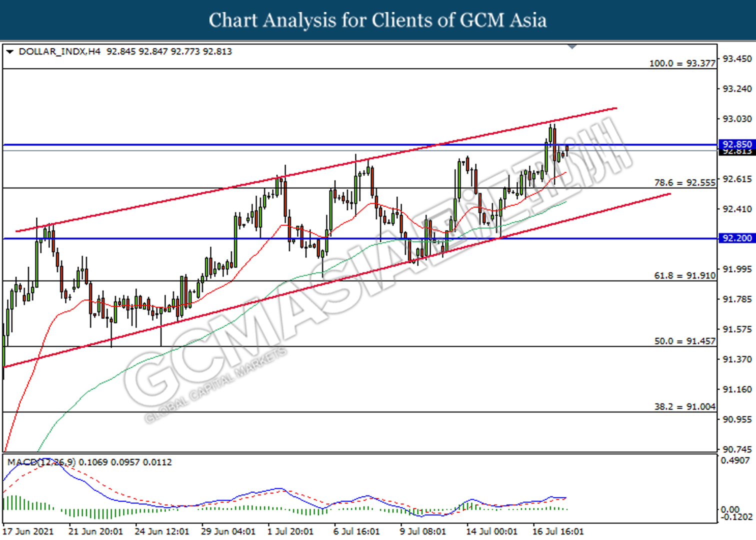Click the MACD scale value -0.1202
Screen dimensions: 756x540
736,517
